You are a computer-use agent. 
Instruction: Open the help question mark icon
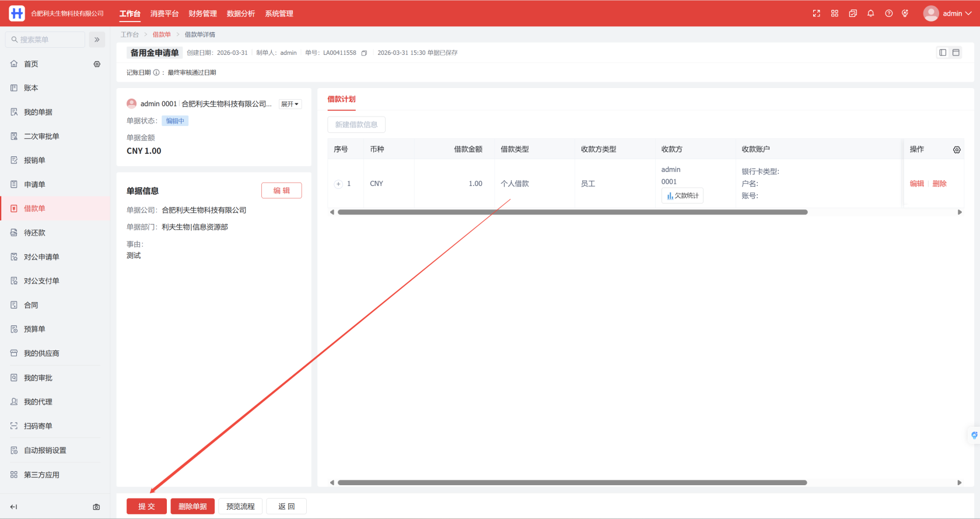pyautogui.click(x=888, y=13)
